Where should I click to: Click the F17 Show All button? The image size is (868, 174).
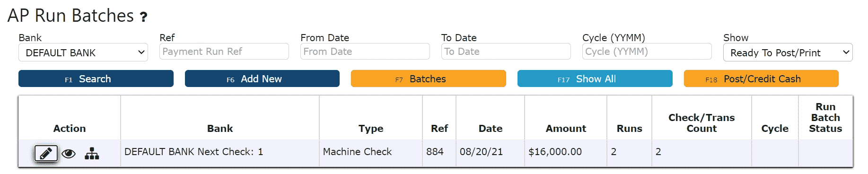(x=595, y=79)
